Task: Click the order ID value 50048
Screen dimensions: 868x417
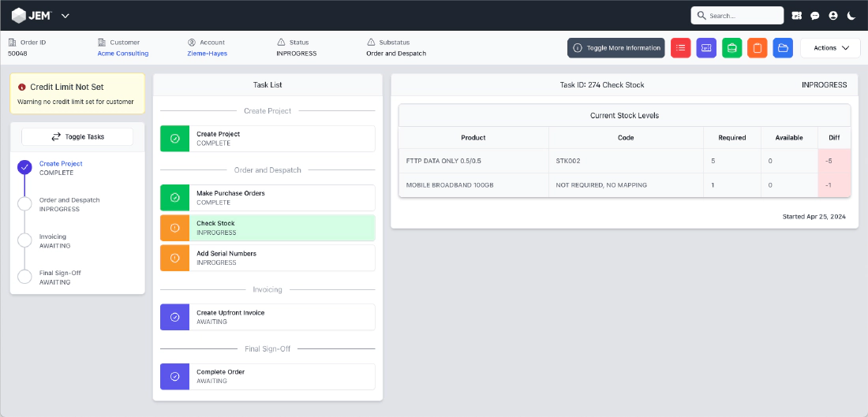Action: point(17,54)
